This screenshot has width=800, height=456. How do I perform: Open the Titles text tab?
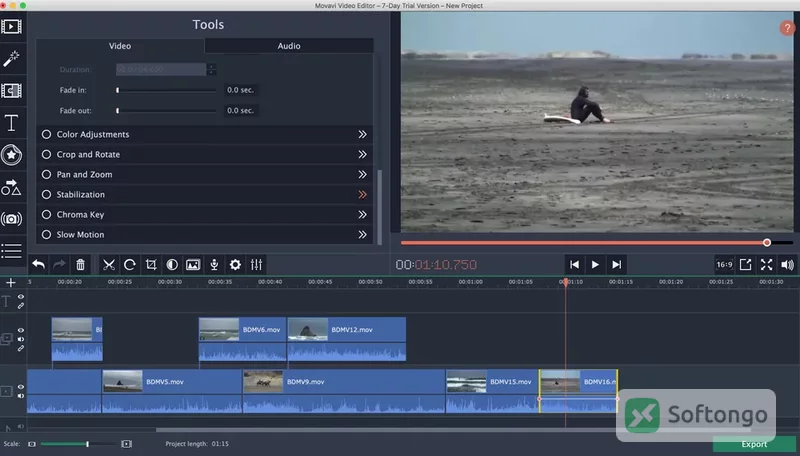click(11, 123)
